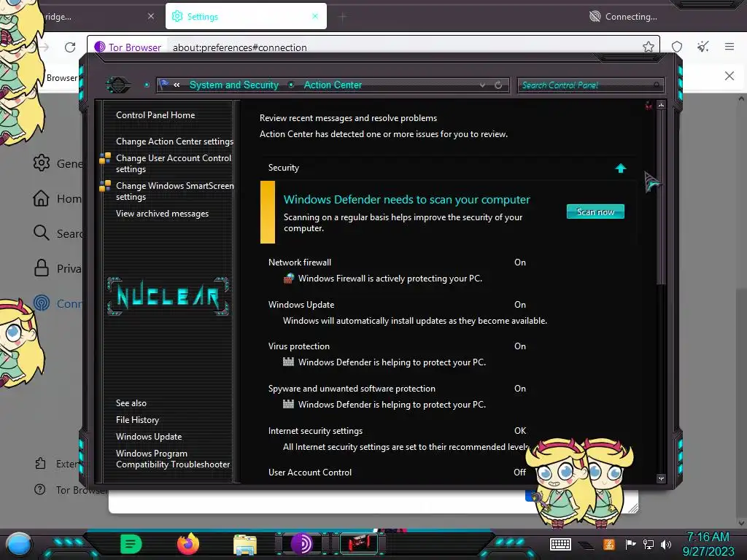Open General settings gear in Tor sidebar
This screenshot has height=560, width=747.
42,163
